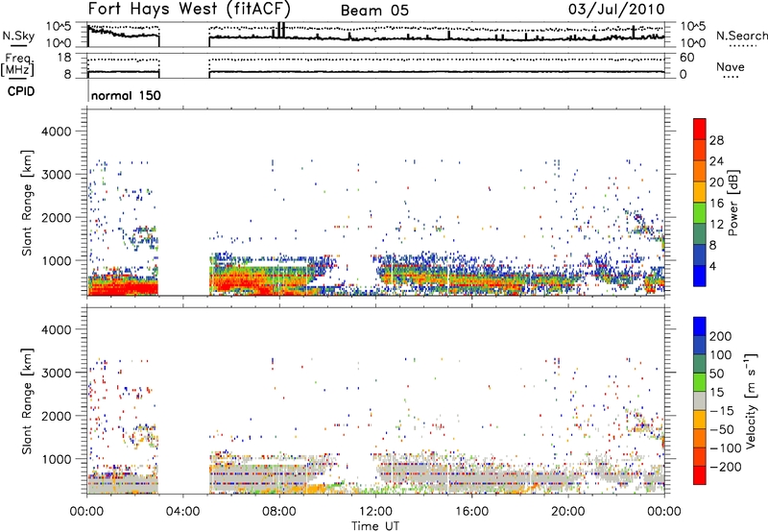The height and width of the screenshot is (532, 768).
Task: Click the 'N.Sky' axis label
Action: pyautogui.click(x=18, y=36)
